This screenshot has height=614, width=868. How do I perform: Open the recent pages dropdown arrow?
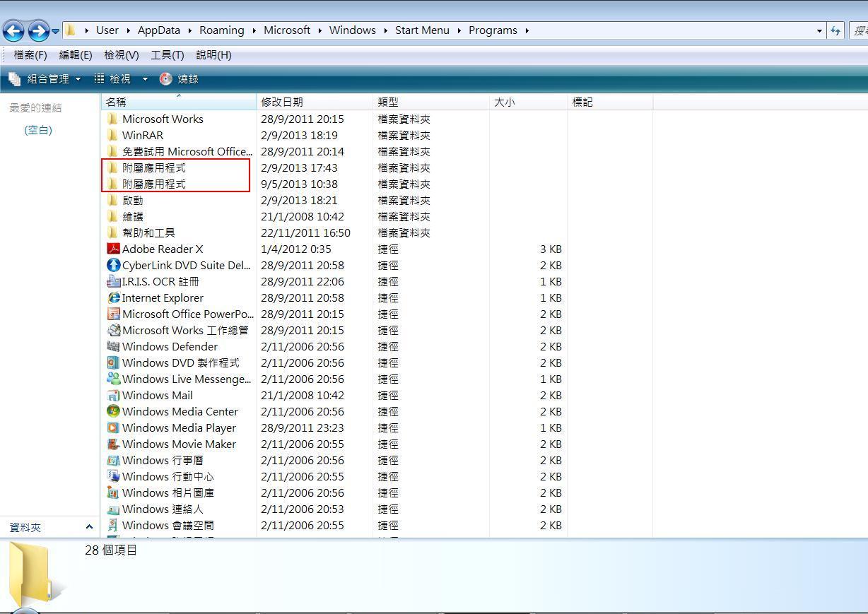coord(55,31)
